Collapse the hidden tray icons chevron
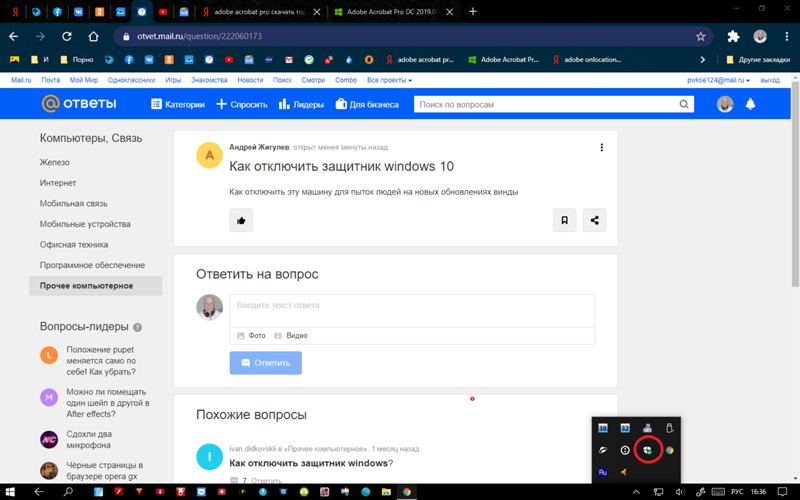Viewport: 800px width, 500px height. tap(636, 492)
